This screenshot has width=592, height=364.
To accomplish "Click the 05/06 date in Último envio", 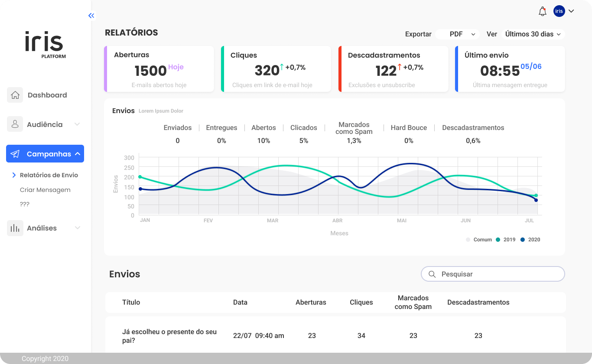I will (531, 66).
